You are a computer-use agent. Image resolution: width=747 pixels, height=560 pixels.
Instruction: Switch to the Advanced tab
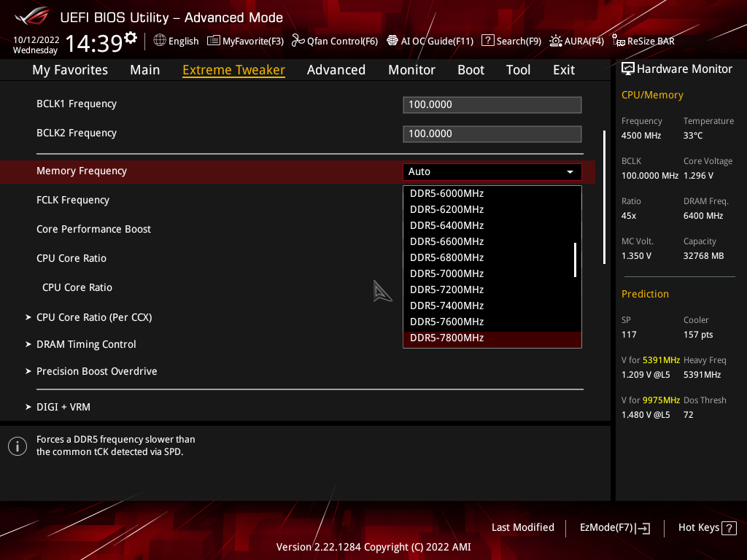tap(336, 70)
